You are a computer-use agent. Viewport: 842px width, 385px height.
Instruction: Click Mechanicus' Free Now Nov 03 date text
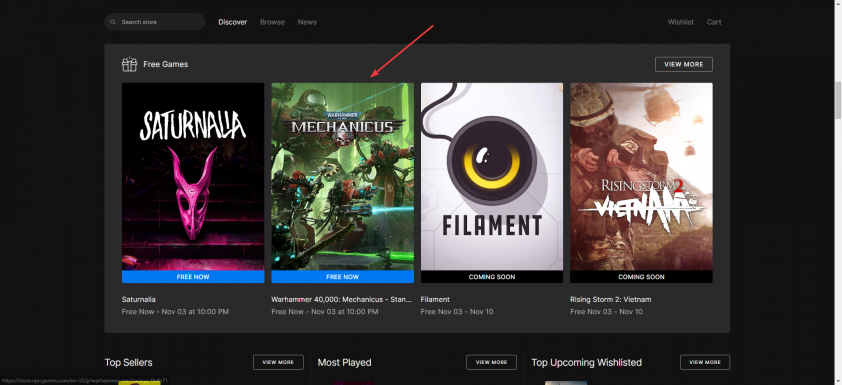(x=325, y=311)
